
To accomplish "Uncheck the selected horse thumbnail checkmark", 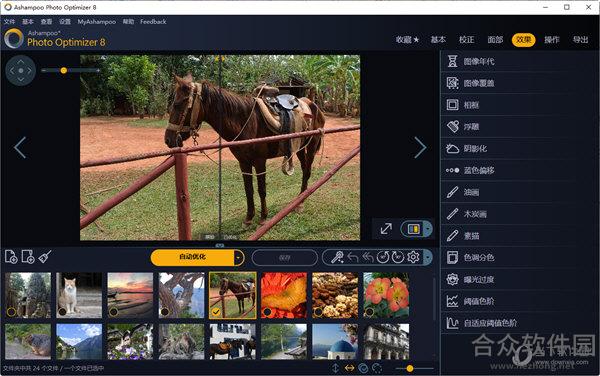I will click(x=216, y=312).
